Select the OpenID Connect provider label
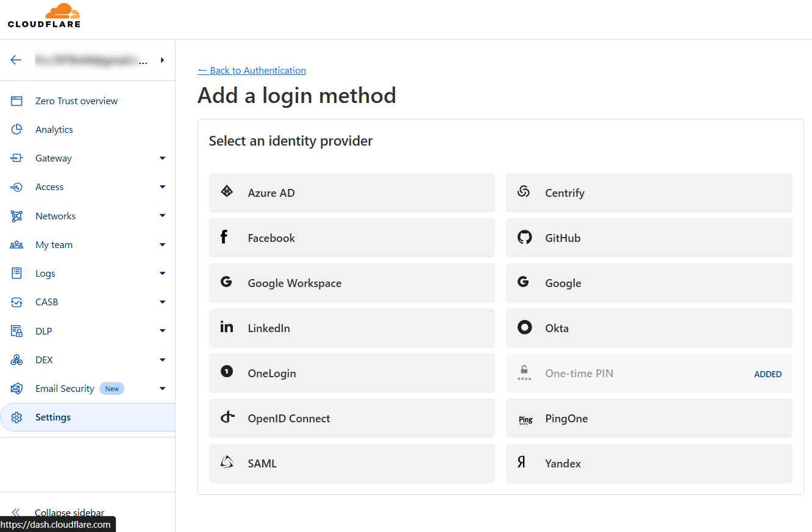The image size is (812, 532). pos(288,419)
